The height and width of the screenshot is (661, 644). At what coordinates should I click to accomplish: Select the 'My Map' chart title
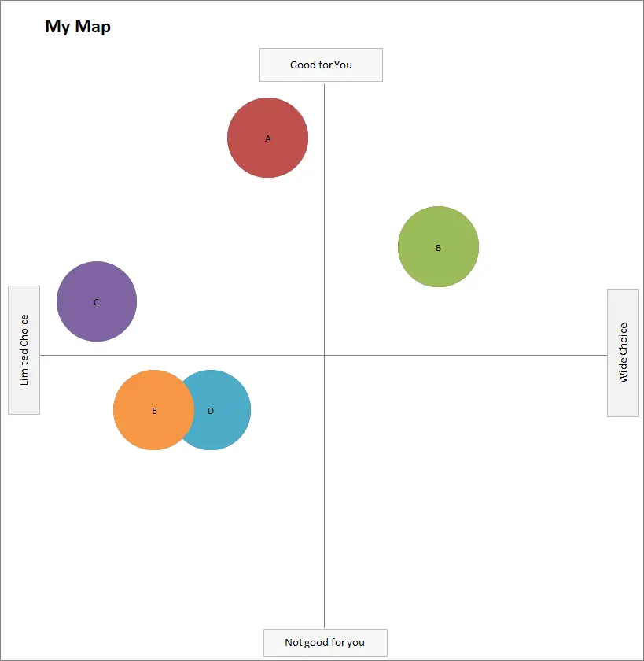tap(78, 27)
